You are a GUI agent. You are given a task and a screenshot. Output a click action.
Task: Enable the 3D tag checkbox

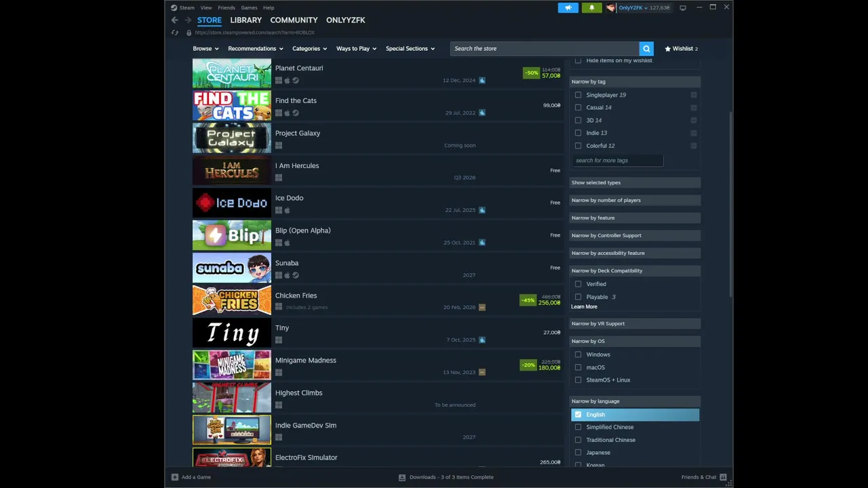tap(578, 120)
